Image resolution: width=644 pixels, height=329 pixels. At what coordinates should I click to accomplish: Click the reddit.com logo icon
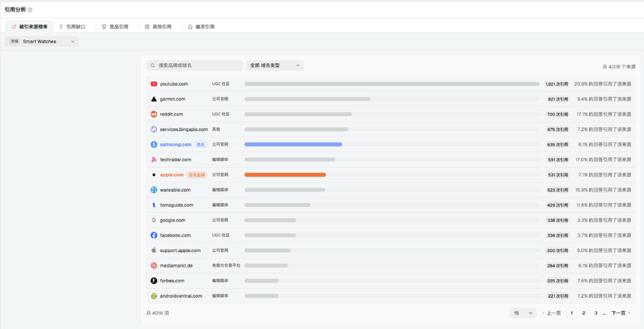coord(154,114)
